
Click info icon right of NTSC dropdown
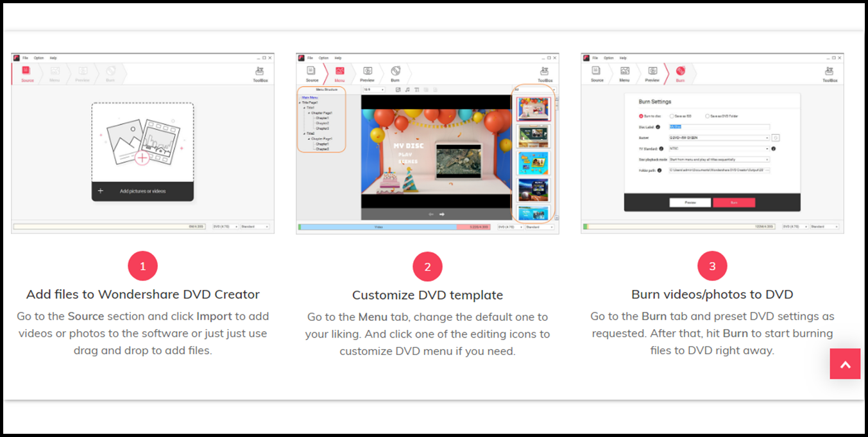tap(773, 148)
